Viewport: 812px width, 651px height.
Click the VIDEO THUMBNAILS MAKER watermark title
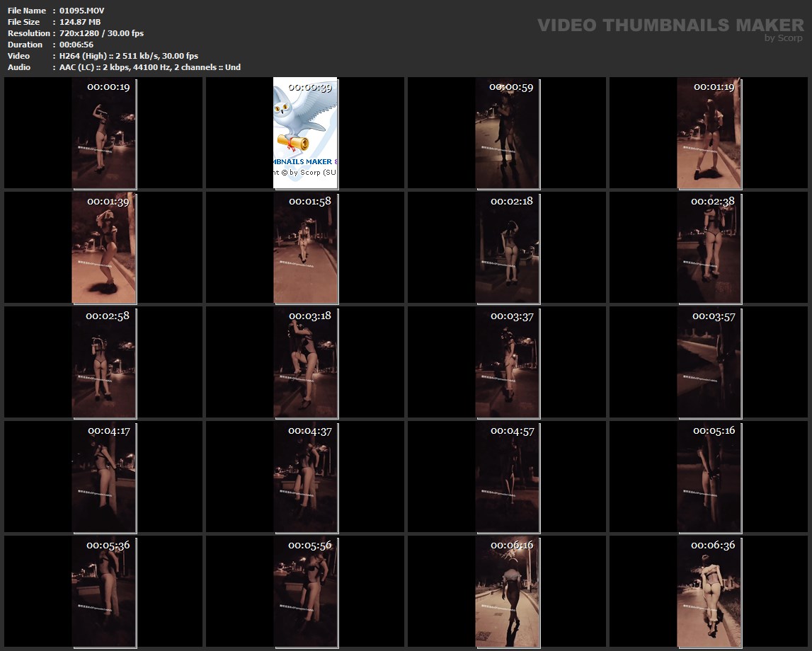[670, 25]
